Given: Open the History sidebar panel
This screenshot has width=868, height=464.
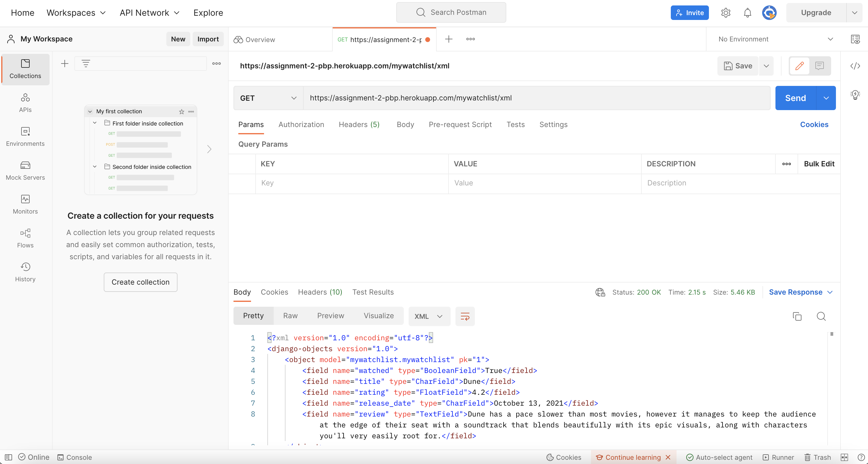Looking at the screenshot, I should click(25, 272).
